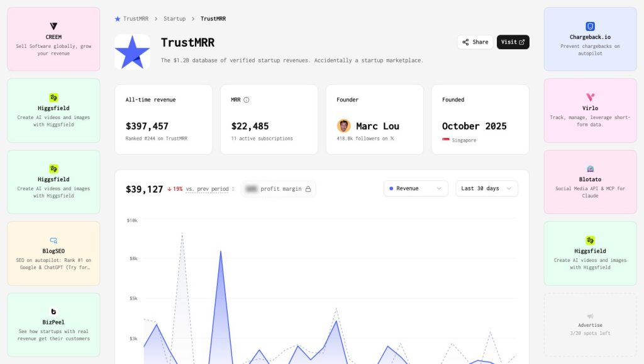Click the current TrustMRR breadcrumb text
644x364 pixels.
click(213, 19)
